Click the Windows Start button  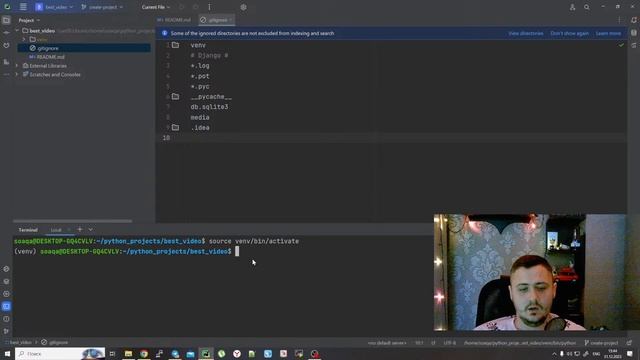coord(7,353)
